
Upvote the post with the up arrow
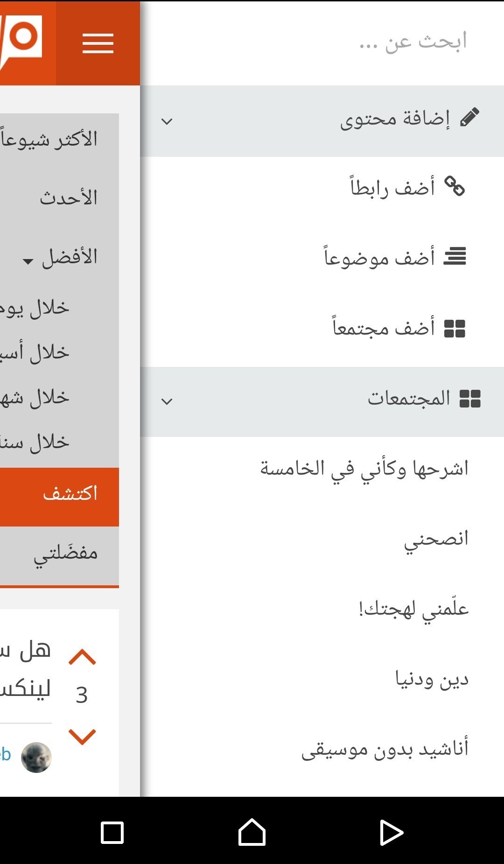pyautogui.click(x=82, y=657)
